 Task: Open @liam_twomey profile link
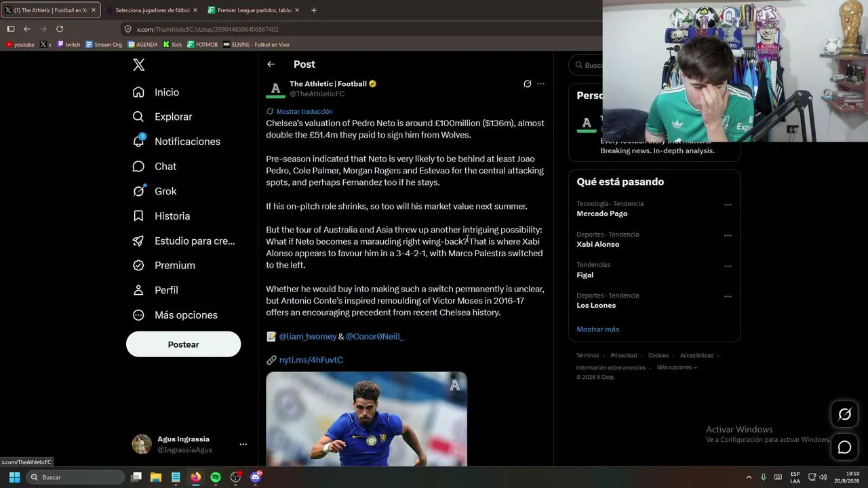(308, 336)
